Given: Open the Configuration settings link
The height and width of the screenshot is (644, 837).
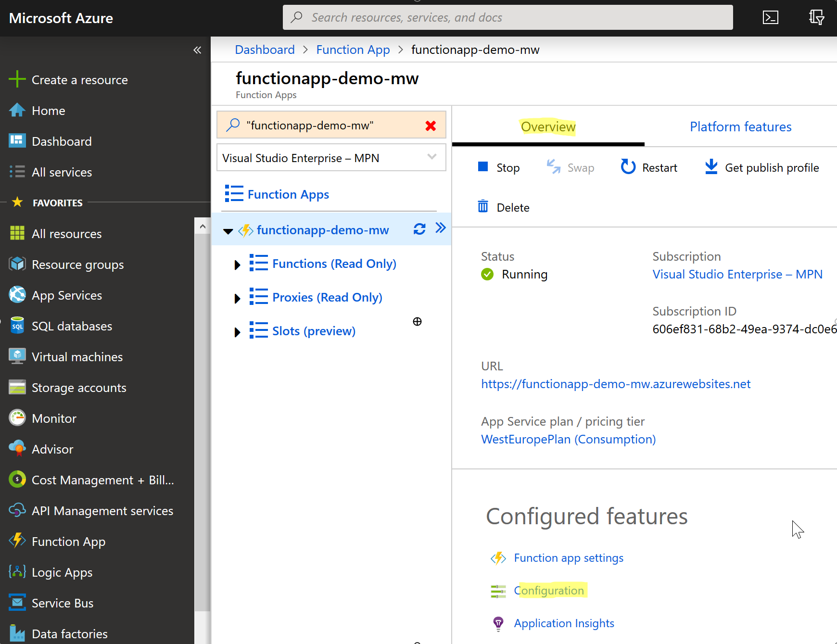Looking at the screenshot, I should coord(549,590).
